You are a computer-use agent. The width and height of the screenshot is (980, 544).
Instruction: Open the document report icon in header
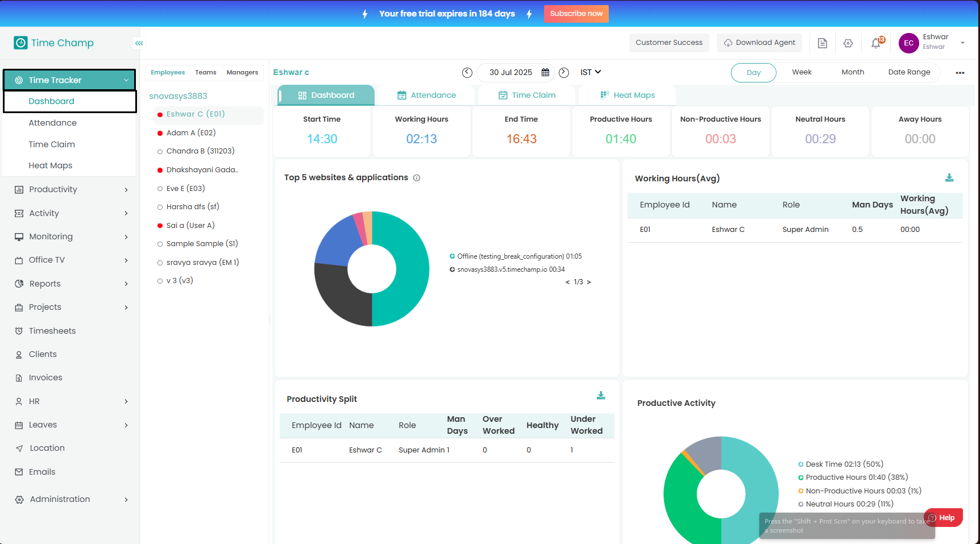pyautogui.click(x=822, y=43)
